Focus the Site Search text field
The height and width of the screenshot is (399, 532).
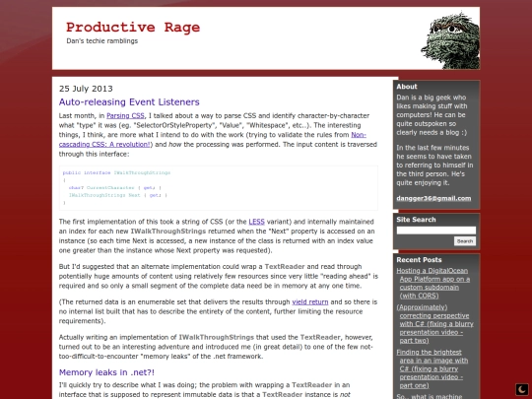pos(436,231)
